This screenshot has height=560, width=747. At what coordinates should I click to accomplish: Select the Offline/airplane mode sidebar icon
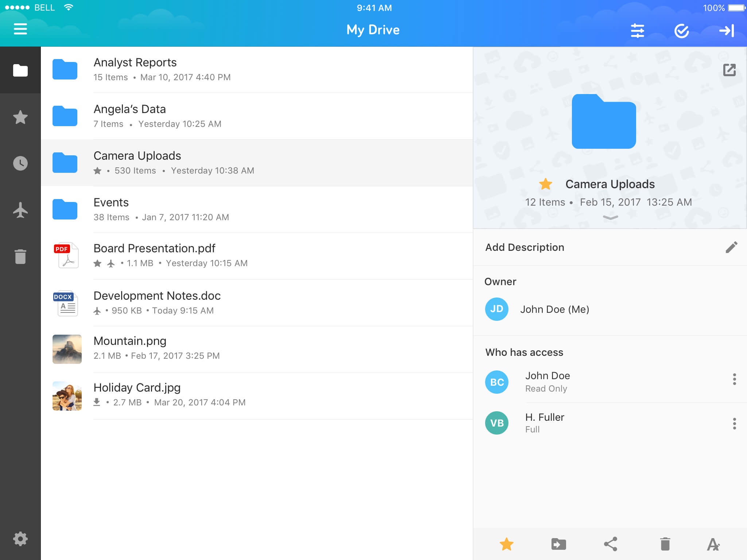coord(20,209)
